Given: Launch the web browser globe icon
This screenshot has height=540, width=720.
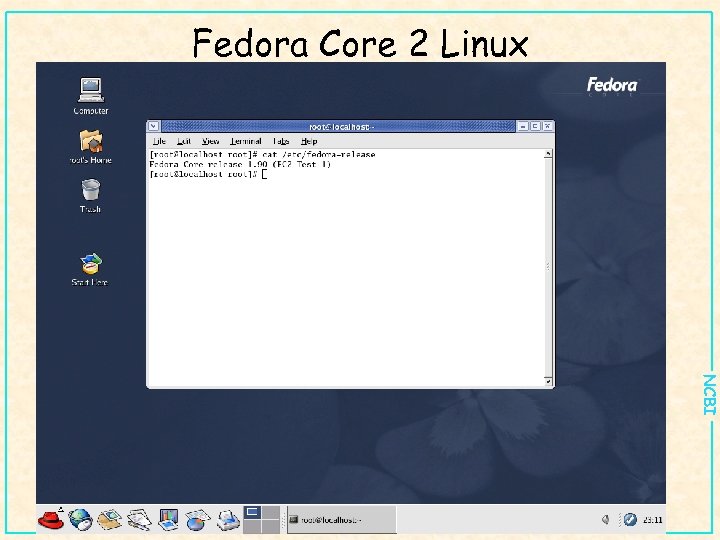Looking at the screenshot, I should coord(80,519).
